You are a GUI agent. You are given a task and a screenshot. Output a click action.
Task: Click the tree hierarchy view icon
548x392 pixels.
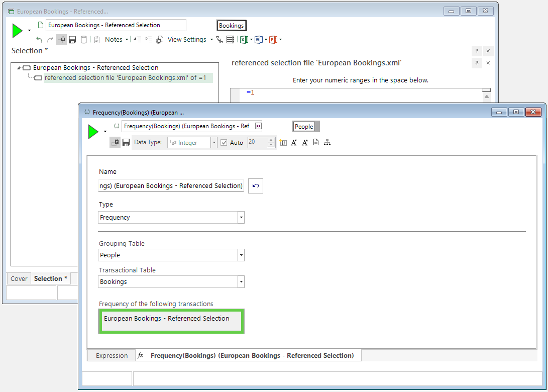point(220,40)
